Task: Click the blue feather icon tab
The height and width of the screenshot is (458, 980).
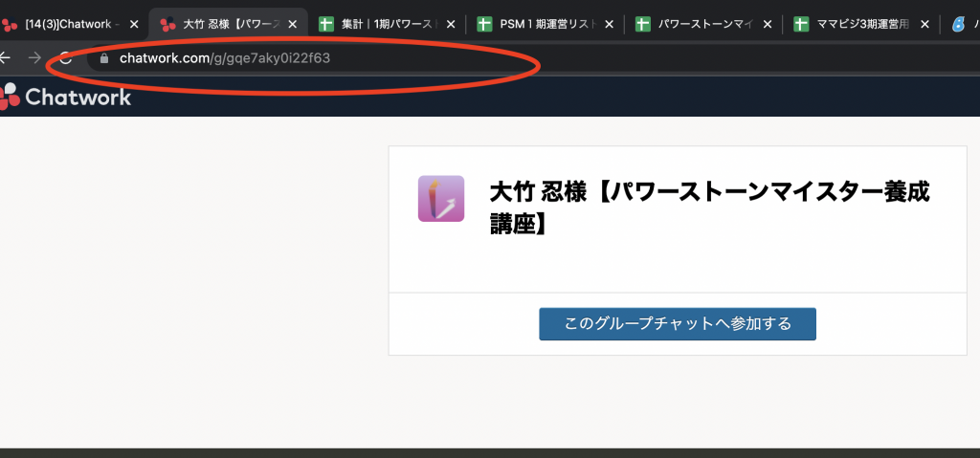Action: (x=959, y=24)
